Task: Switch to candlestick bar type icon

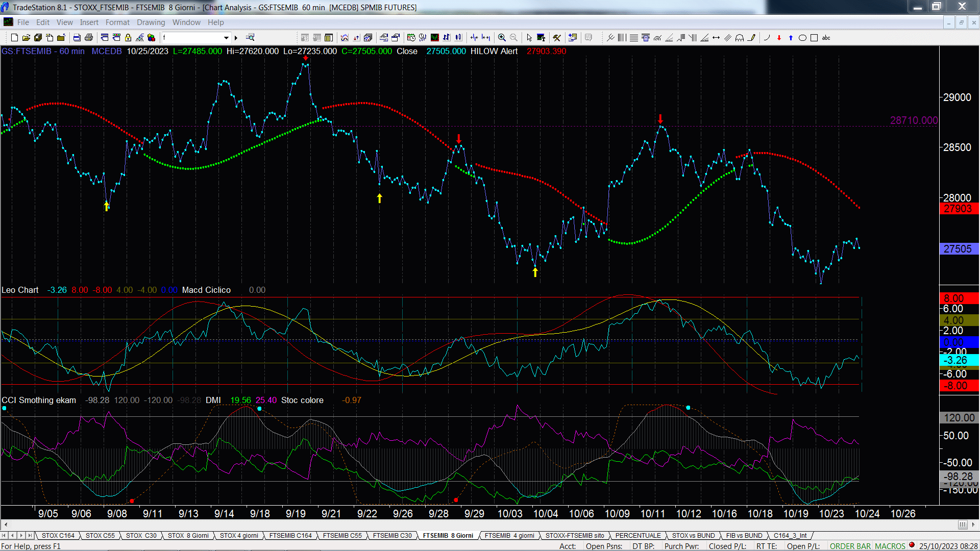Action: coord(458,38)
